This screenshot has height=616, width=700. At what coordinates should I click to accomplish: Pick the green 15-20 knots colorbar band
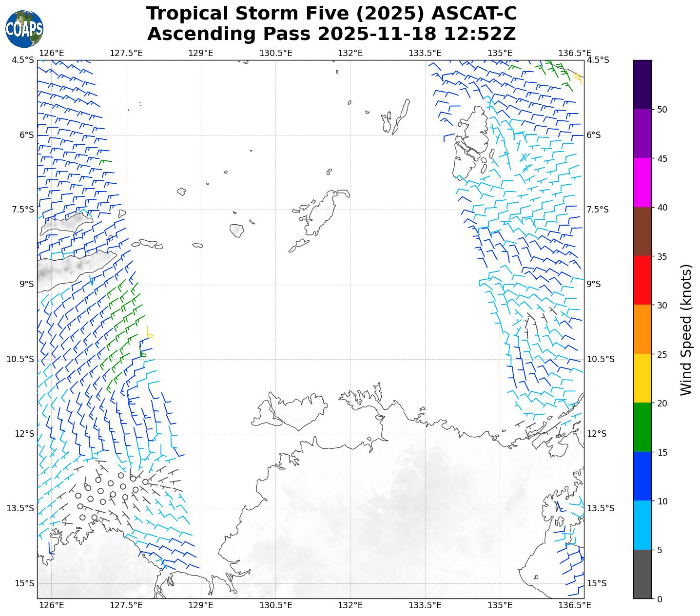point(642,427)
